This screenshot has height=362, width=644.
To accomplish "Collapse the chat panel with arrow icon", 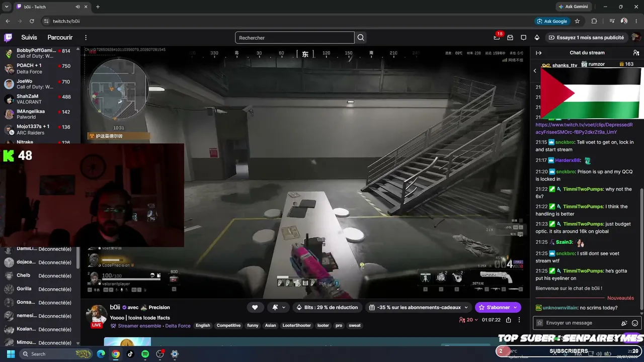I will coord(538,53).
